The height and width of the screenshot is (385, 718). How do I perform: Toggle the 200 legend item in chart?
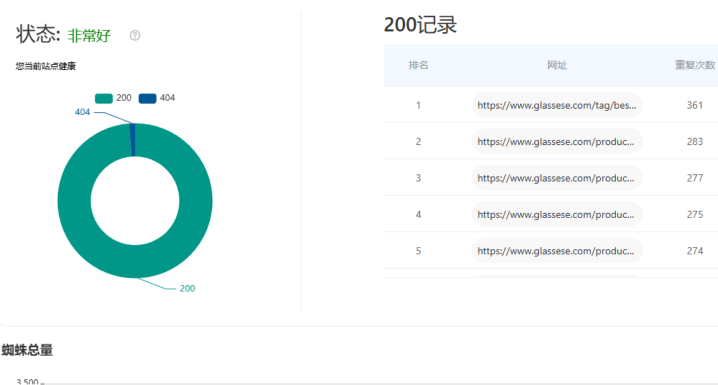[x=113, y=98]
